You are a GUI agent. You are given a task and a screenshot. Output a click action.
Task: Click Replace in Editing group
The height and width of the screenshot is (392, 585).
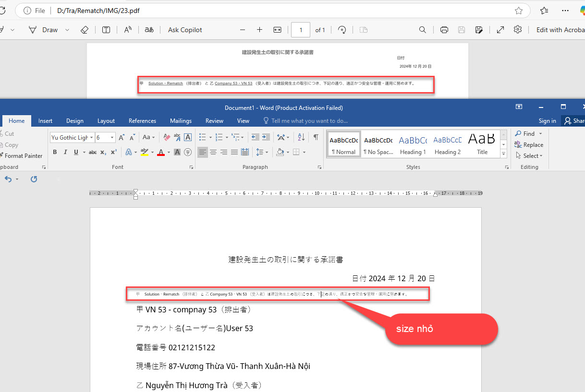[529, 144]
